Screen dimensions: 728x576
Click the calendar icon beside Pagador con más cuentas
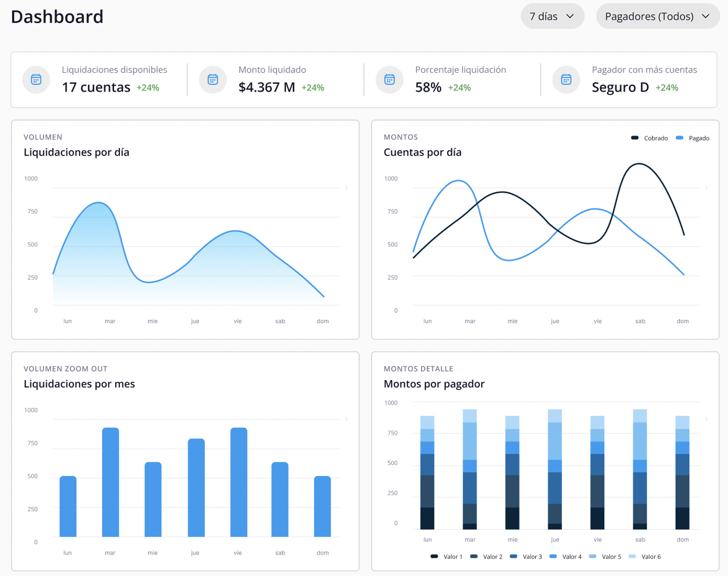click(566, 79)
